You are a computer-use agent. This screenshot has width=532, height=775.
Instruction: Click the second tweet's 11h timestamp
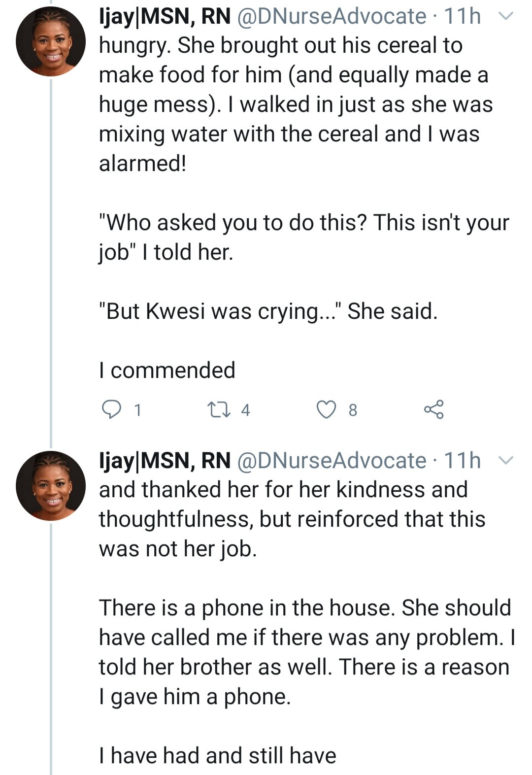(462, 461)
